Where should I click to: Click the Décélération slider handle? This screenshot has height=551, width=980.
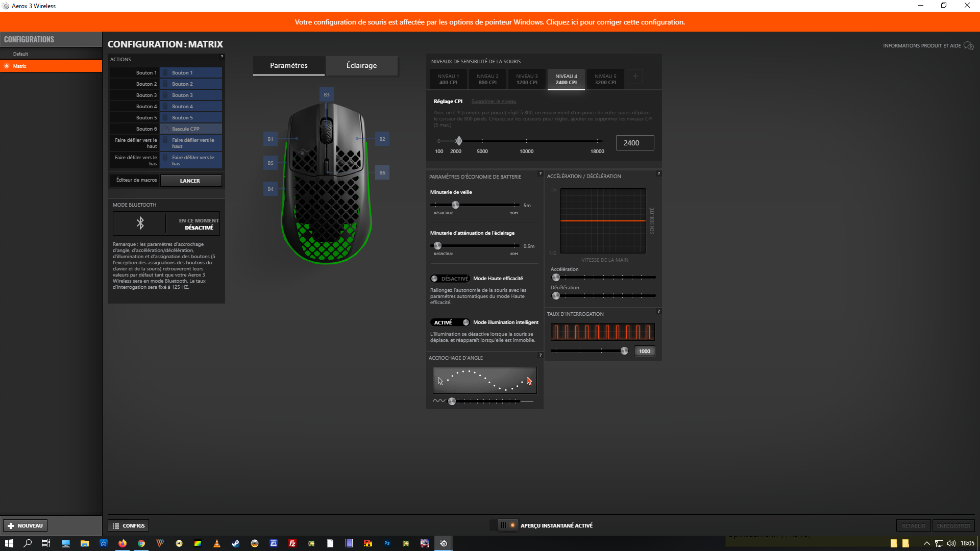coord(556,296)
